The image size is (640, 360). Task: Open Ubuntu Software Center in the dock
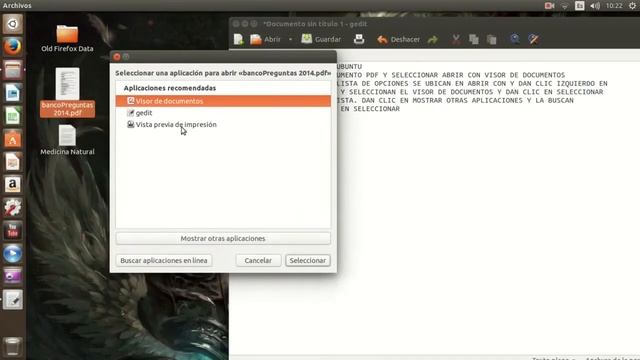point(13,139)
